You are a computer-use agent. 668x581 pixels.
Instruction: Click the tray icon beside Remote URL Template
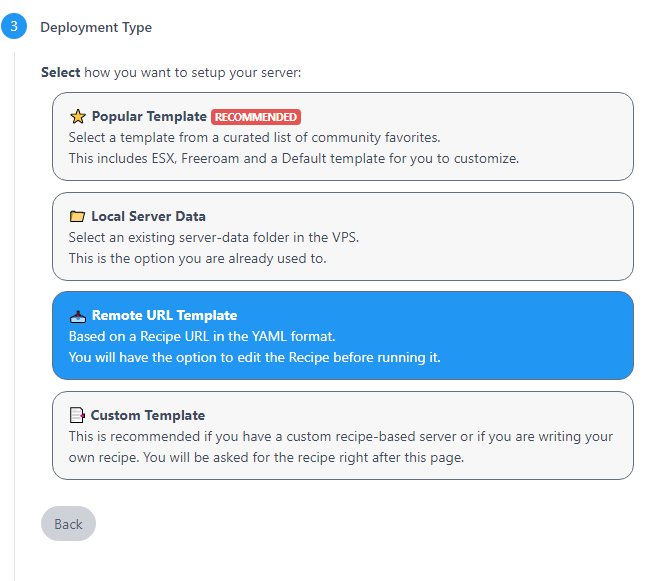point(78,316)
